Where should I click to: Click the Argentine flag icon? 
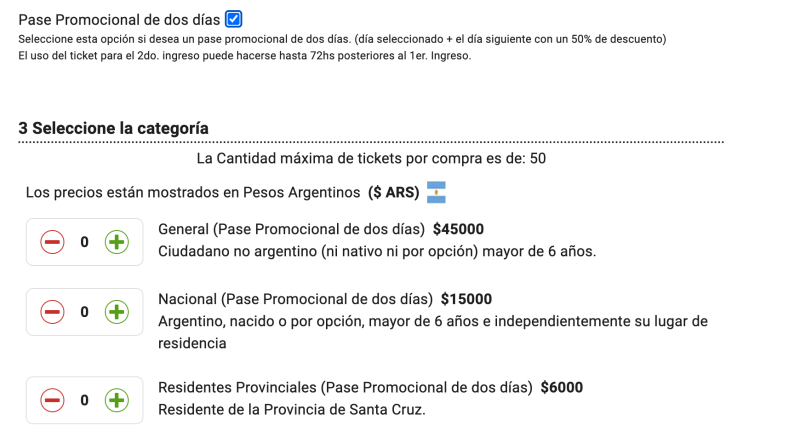[x=436, y=192]
